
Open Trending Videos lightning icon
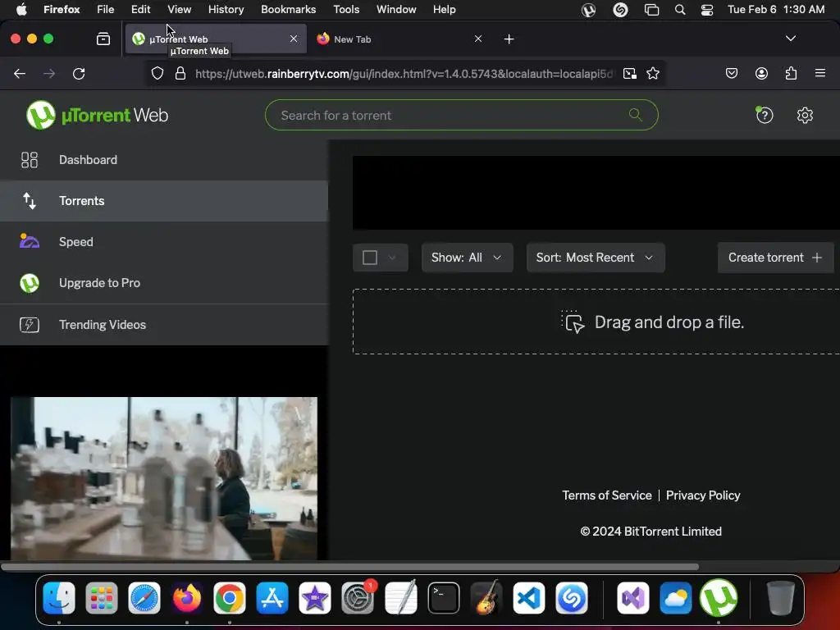click(x=30, y=325)
